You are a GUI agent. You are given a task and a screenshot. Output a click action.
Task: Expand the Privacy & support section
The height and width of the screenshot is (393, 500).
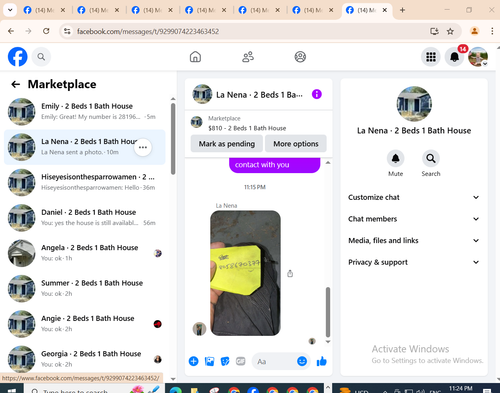click(413, 262)
